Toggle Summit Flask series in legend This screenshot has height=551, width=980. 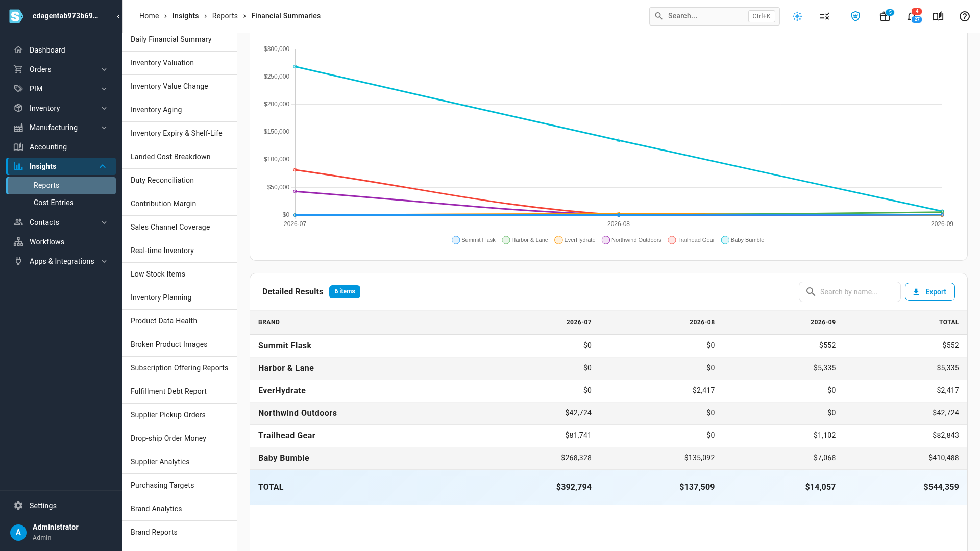[474, 240]
